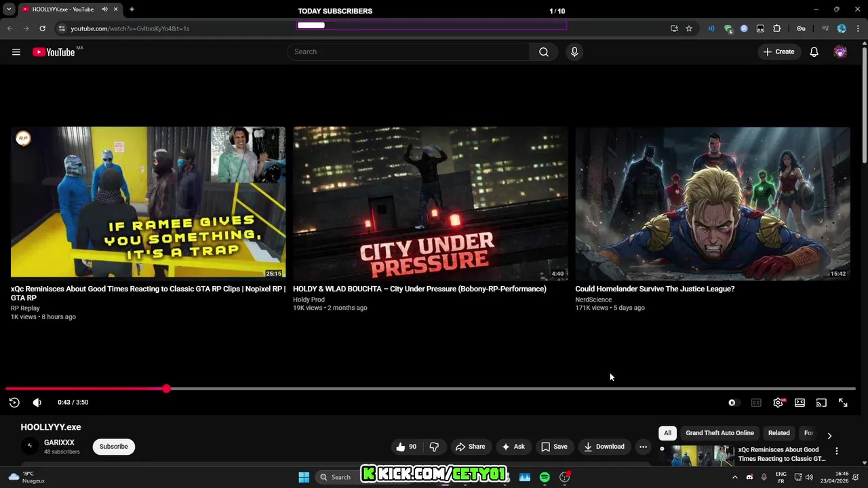Open the notifications bell
This screenshot has width=868, height=488.
click(x=814, y=52)
